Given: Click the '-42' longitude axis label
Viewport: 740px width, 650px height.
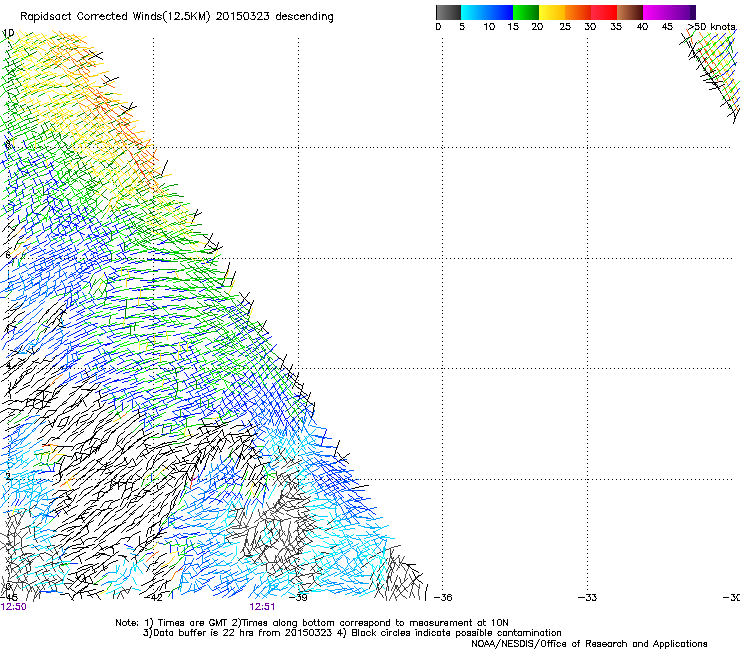Looking at the screenshot, I should point(155,598).
